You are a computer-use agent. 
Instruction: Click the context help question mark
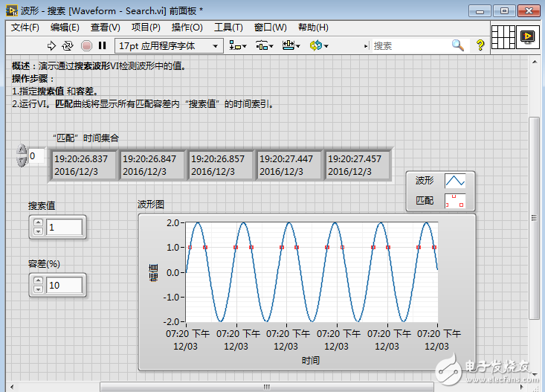(480, 45)
